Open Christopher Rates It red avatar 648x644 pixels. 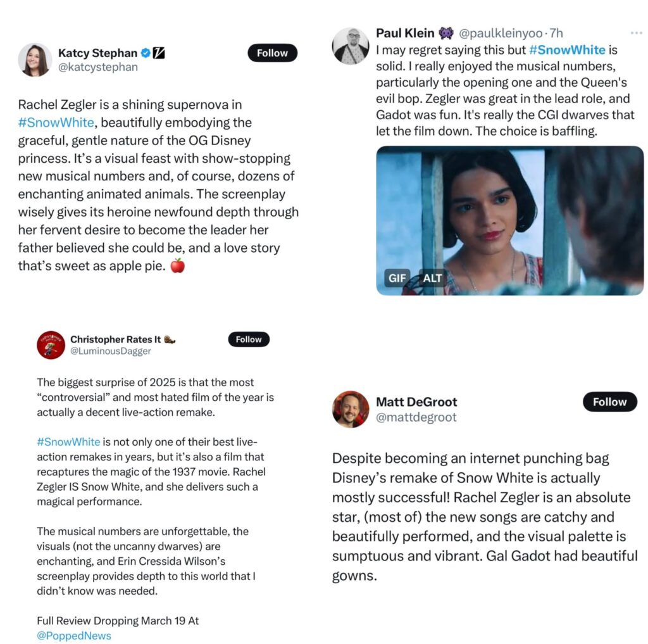click(51, 345)
